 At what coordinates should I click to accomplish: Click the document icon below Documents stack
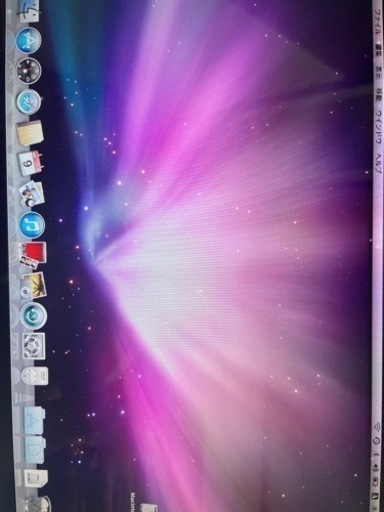point(36,479)
